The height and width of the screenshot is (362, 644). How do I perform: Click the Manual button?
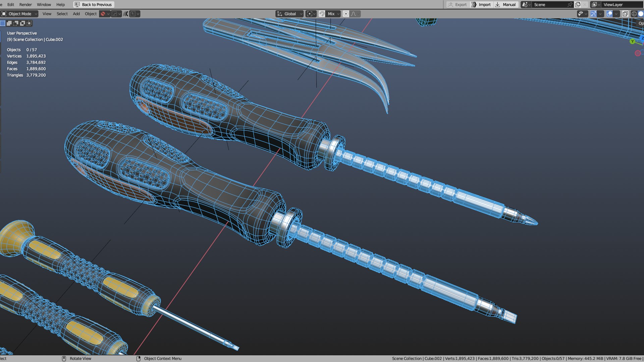pos(506,4)
